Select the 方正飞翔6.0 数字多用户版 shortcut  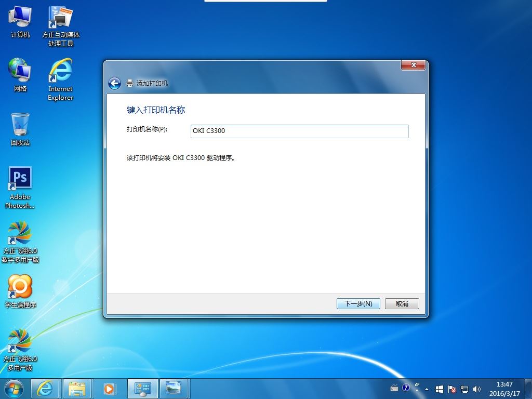point(20,242)
